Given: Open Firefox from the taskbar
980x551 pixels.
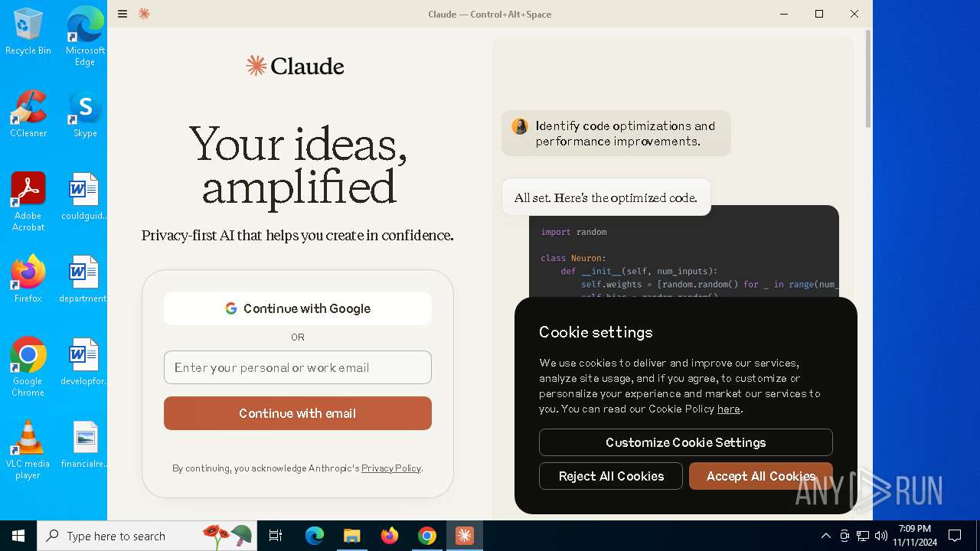Looking at the screenshot, I should [x=390, y=536].
